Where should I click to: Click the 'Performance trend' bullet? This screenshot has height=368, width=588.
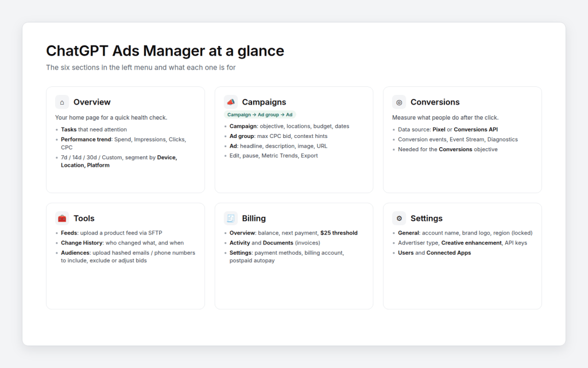point(123,143)
